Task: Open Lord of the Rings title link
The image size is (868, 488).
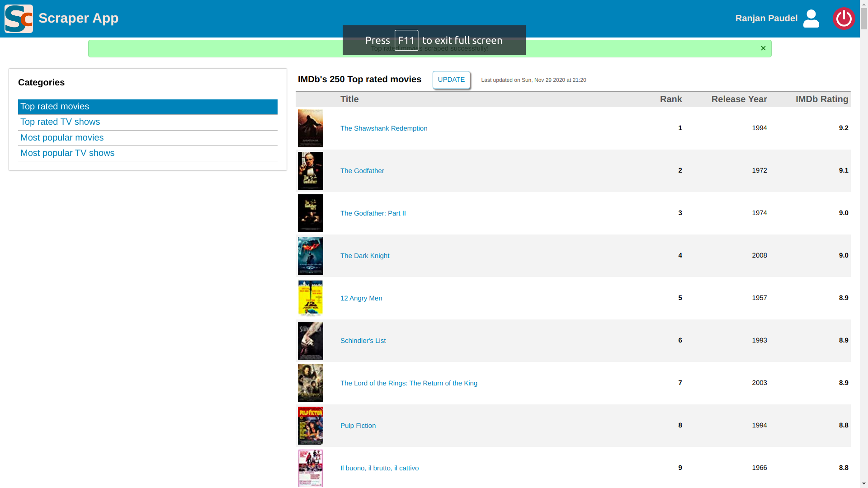Action: 408,383
